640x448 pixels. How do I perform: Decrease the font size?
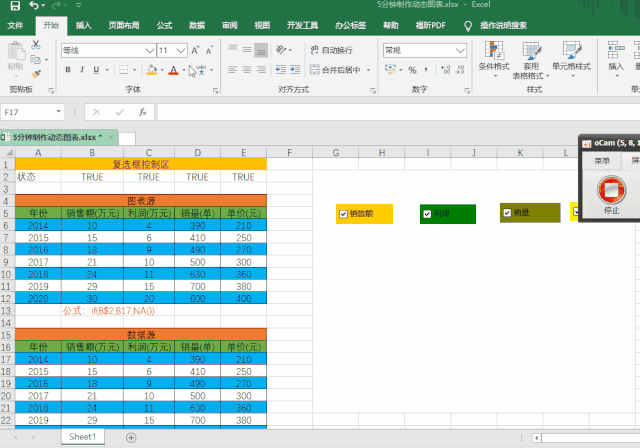tap(209, 50)
